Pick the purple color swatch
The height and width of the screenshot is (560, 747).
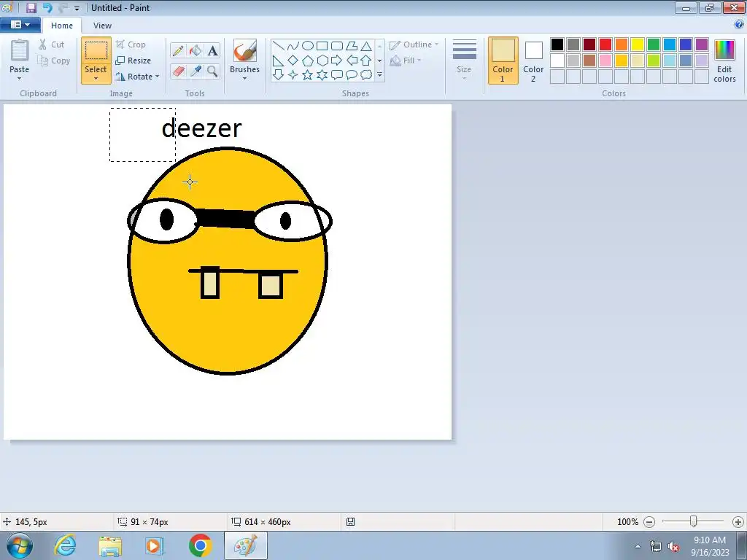[x=702, y=44]
